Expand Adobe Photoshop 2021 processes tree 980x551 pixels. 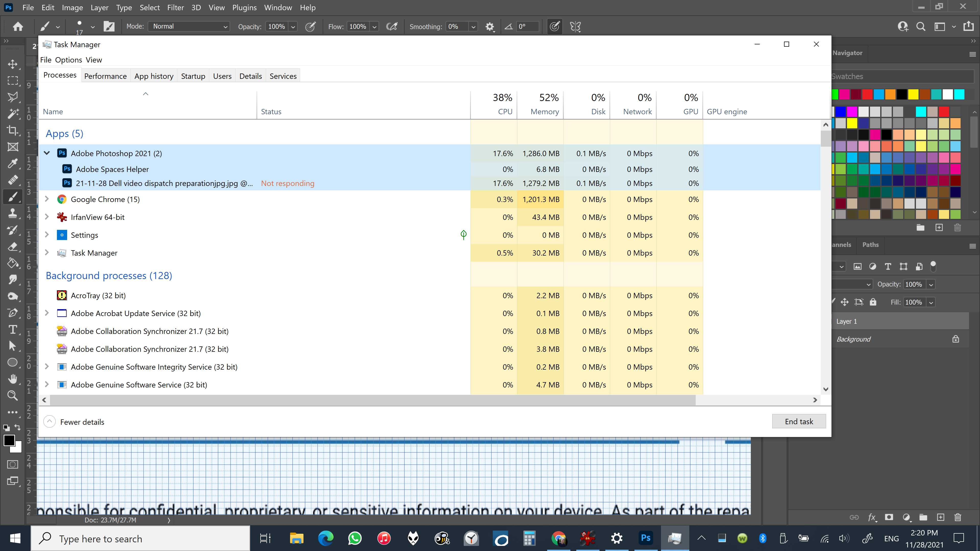click(x=47, y=153)
